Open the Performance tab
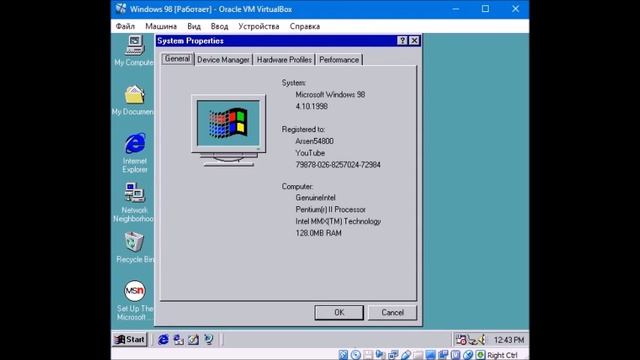Screen dimensions: 640x360 coord(339,60)
